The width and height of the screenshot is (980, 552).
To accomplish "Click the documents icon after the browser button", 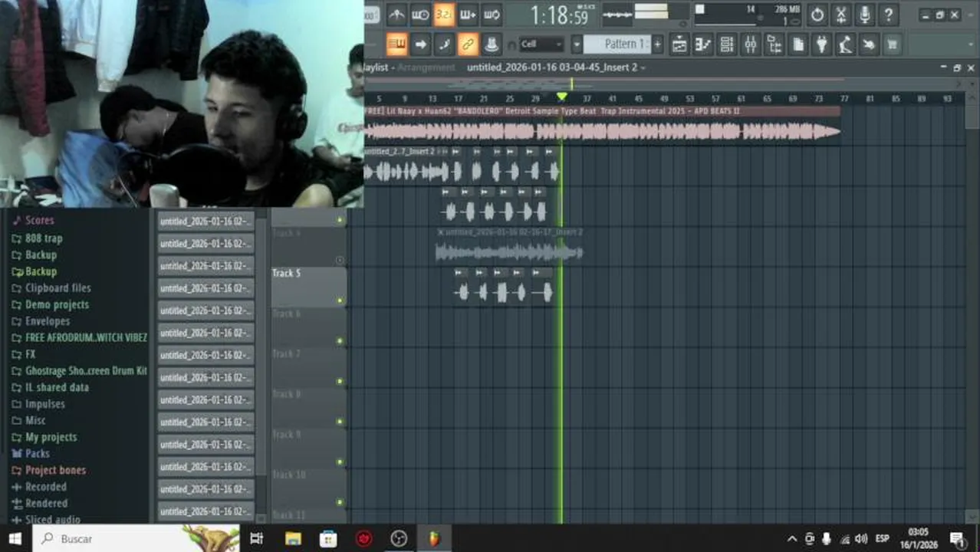I will click(798, 44).
